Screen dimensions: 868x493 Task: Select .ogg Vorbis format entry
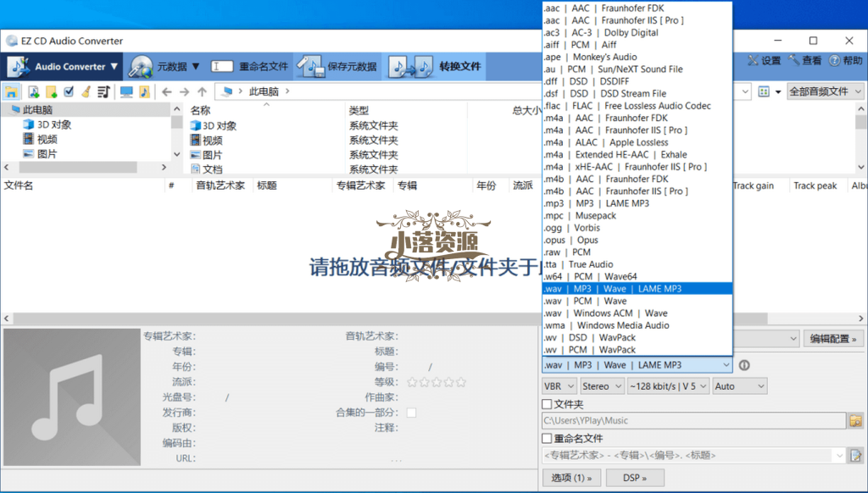tap(637, 227)
